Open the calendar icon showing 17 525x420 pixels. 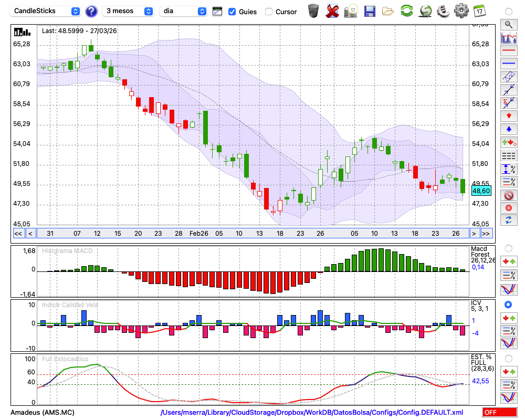click(479, 10)
